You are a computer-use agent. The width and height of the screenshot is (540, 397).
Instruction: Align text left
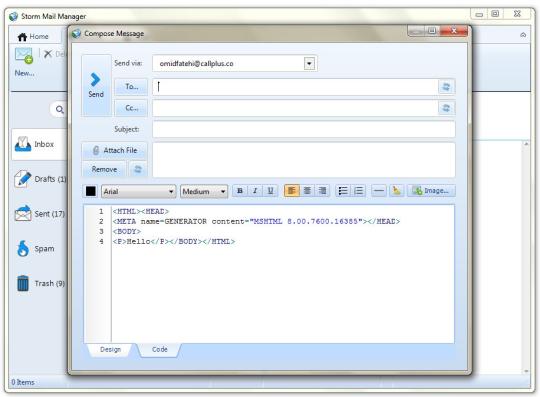click(291, 191)
